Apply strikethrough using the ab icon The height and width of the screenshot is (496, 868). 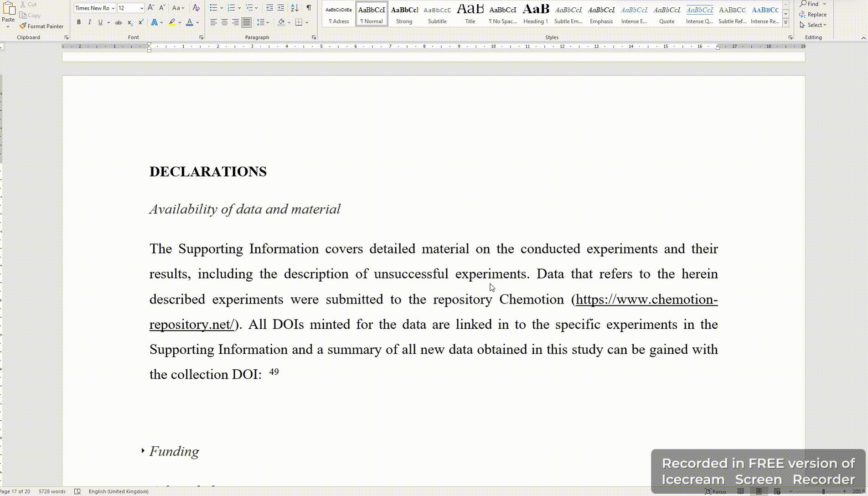click(119, 22)
